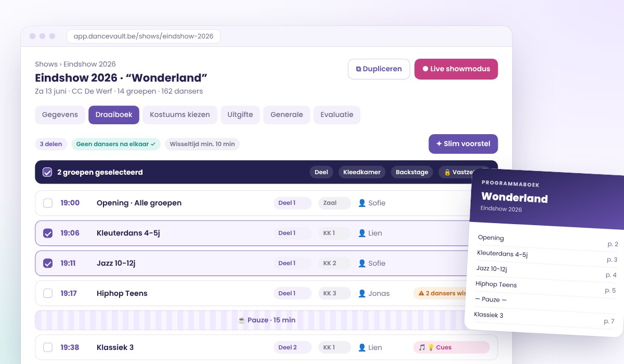Click the '3 delen' filter chip
The image size is (624, 364).
pos(51,144)
